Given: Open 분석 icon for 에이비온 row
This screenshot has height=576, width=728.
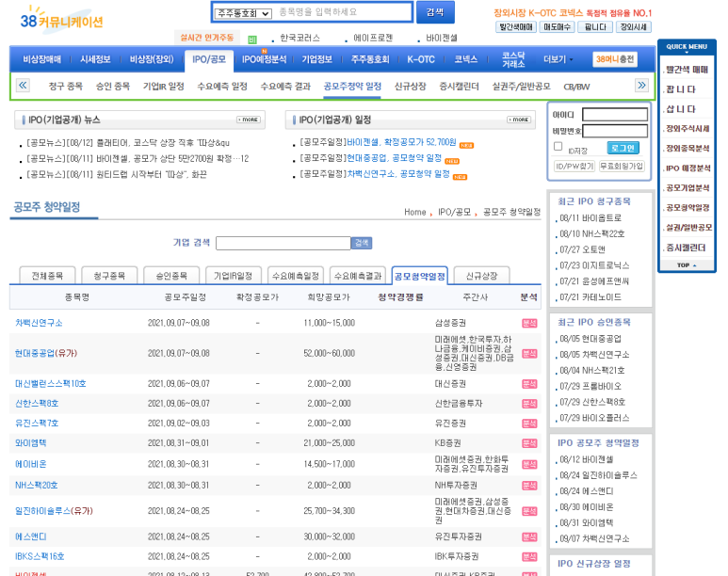Looking at the screenshot, I should [529, 464].
